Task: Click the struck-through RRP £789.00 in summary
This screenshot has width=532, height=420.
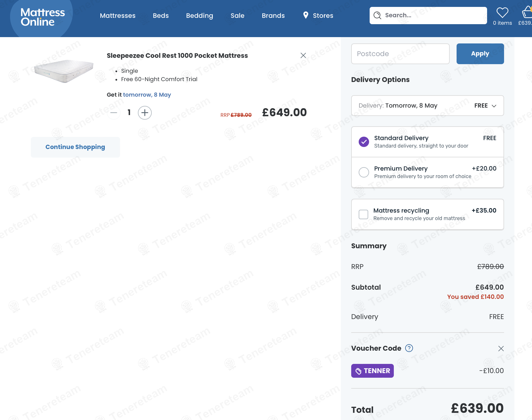Action: coord(491,267)
